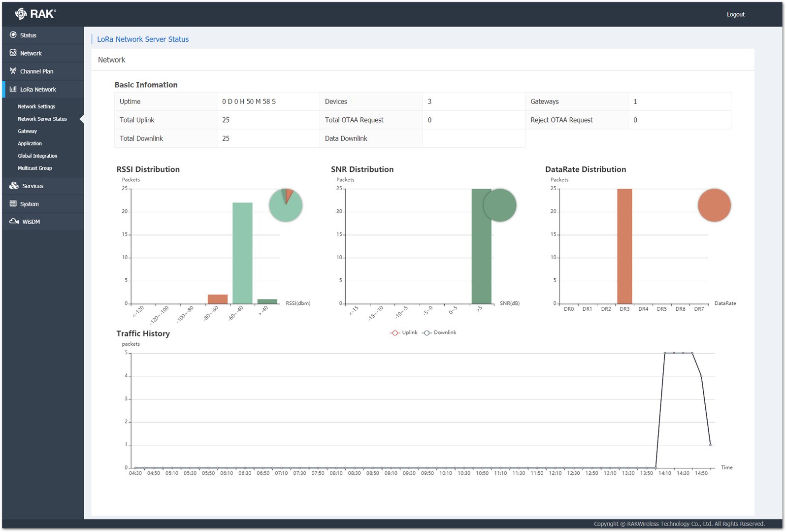Open the Services menu
Image resolution: width=786 pixels, height=532 pixels.
[x=43, y=186]
